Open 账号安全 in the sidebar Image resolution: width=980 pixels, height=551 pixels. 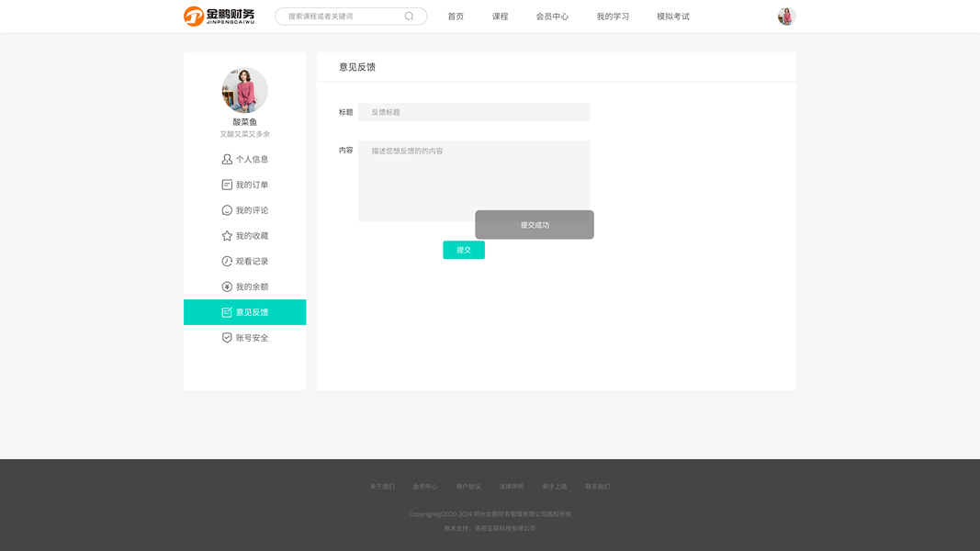coord(245,337)
